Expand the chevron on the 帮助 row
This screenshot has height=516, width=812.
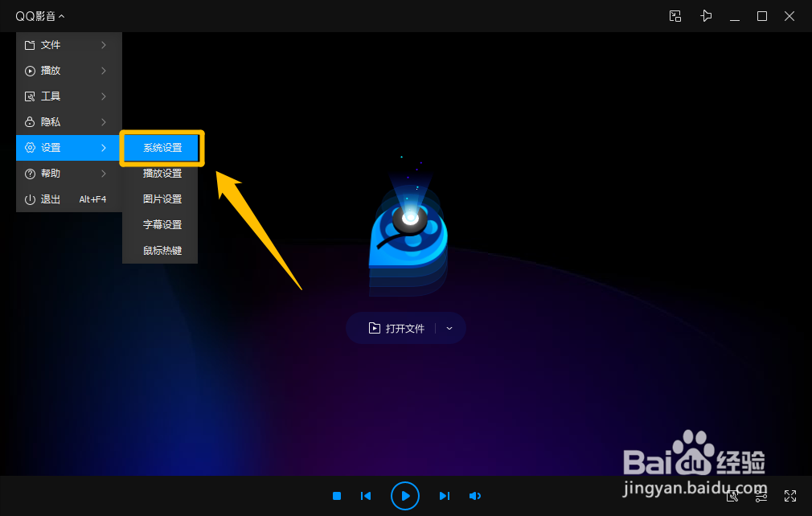pyautogui.click(x=104, y=174)
